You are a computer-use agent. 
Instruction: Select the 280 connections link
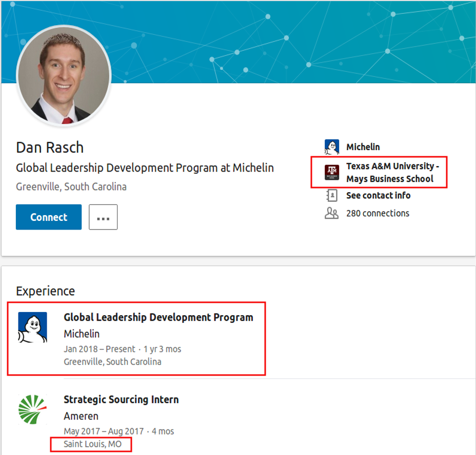(378, 214)
